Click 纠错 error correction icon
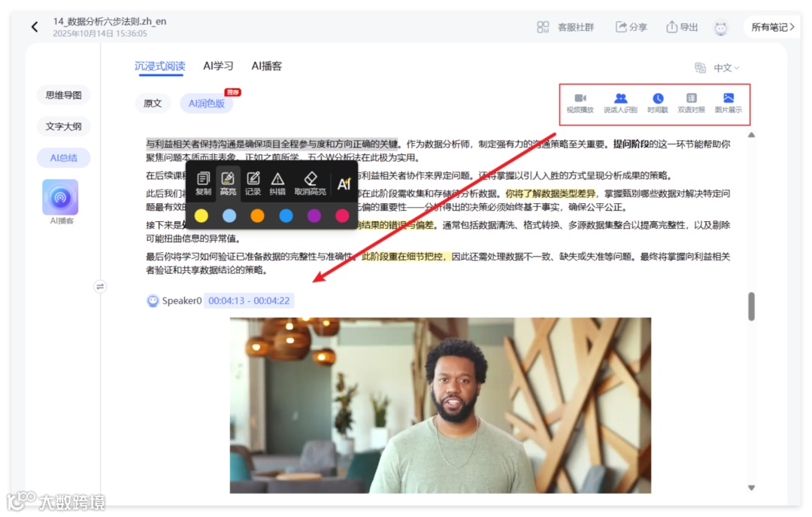 click(277, 183)
